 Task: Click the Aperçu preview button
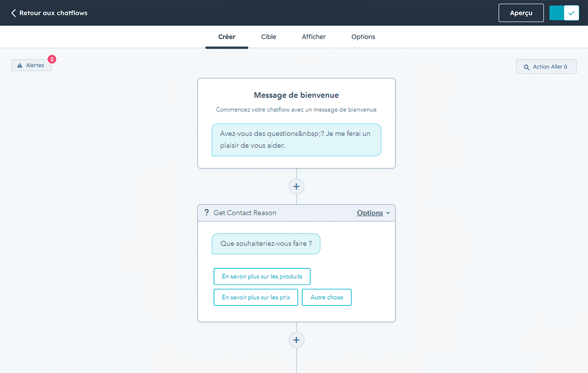coord(521,13)
